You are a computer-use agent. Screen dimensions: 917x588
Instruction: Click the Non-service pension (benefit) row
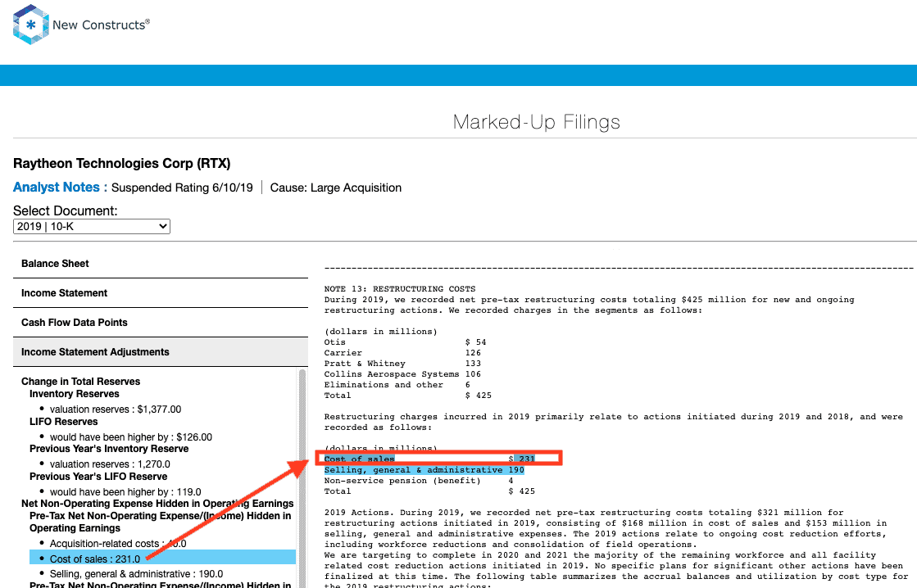(419, 481)
